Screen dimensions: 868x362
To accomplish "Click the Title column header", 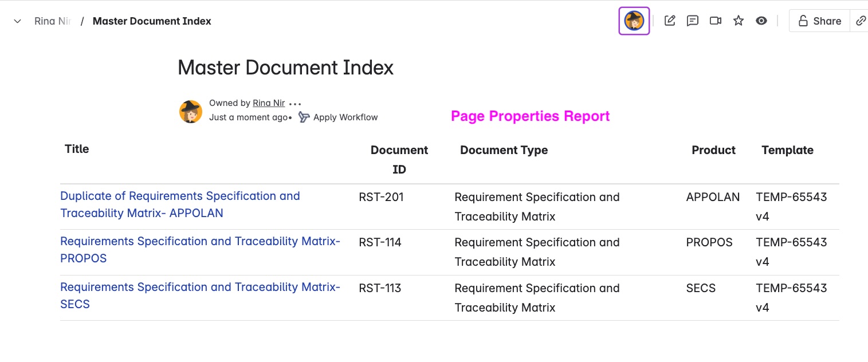I will 77,149.
